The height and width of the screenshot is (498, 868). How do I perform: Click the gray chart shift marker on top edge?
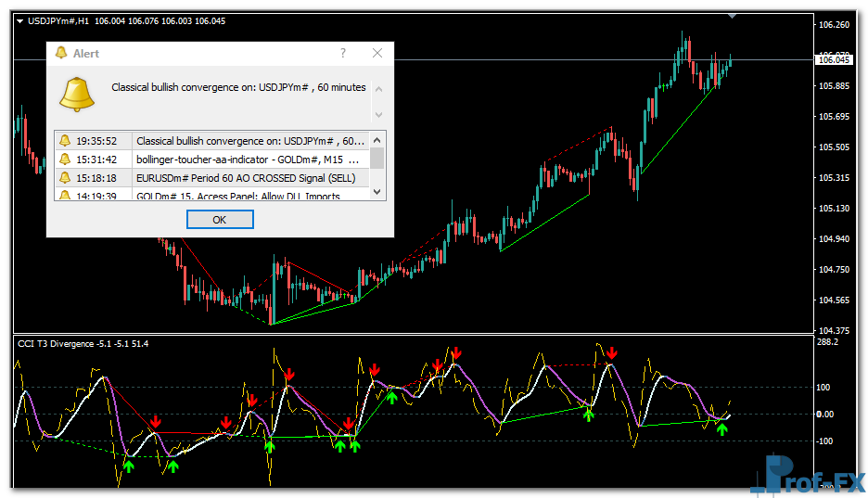(x=733, y=15)
